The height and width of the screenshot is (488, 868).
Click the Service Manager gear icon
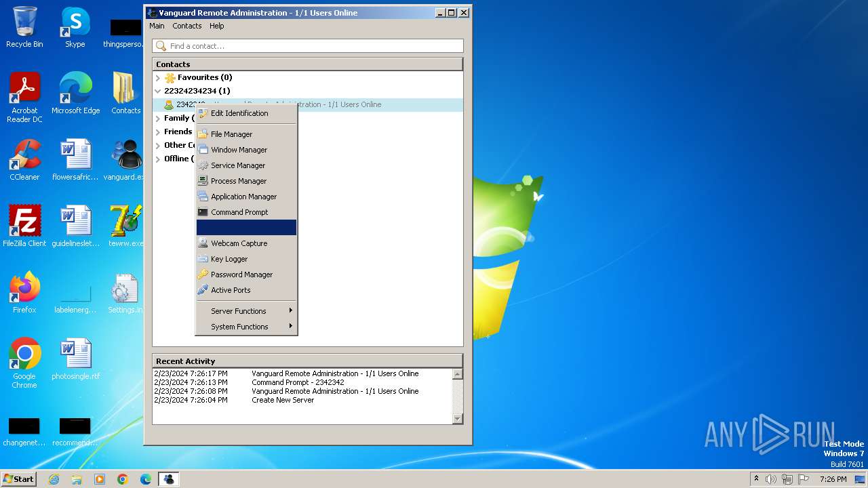pos(203,165)
